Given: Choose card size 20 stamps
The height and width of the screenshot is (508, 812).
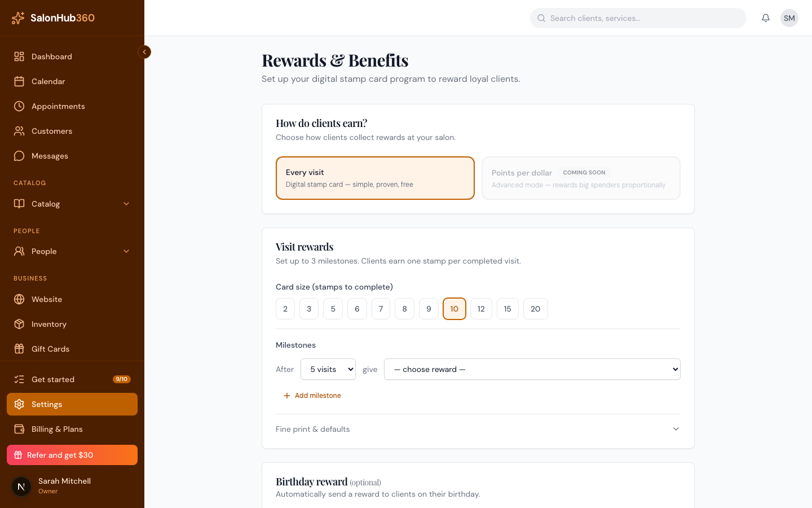Looking at the screenshot, I should click(x=536, y=309).
